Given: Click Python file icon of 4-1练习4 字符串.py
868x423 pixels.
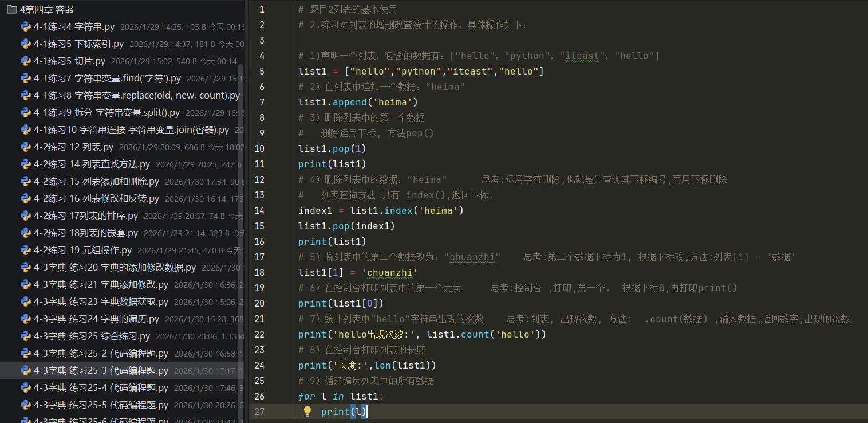Looking at the screenshot, I should pyautogui.click(x=25, y=26).
